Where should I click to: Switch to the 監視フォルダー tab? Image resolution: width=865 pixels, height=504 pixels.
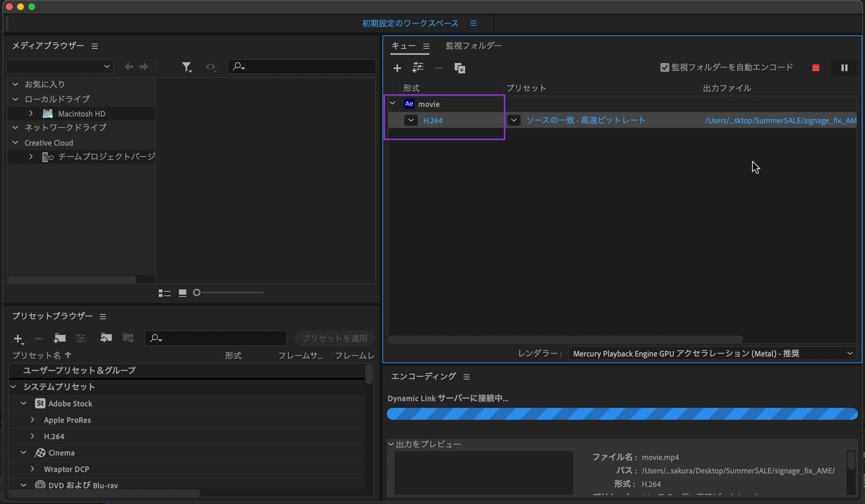pyautogui.click(x=474, y=45)
